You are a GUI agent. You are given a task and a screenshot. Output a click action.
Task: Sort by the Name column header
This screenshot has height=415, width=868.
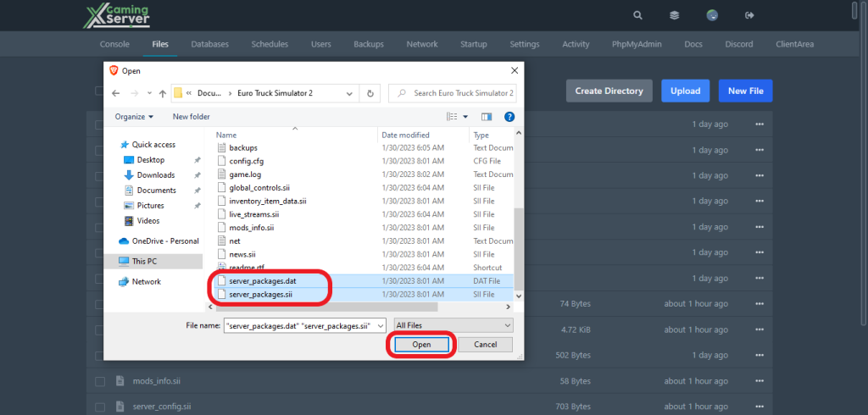[x=226, y=135]
